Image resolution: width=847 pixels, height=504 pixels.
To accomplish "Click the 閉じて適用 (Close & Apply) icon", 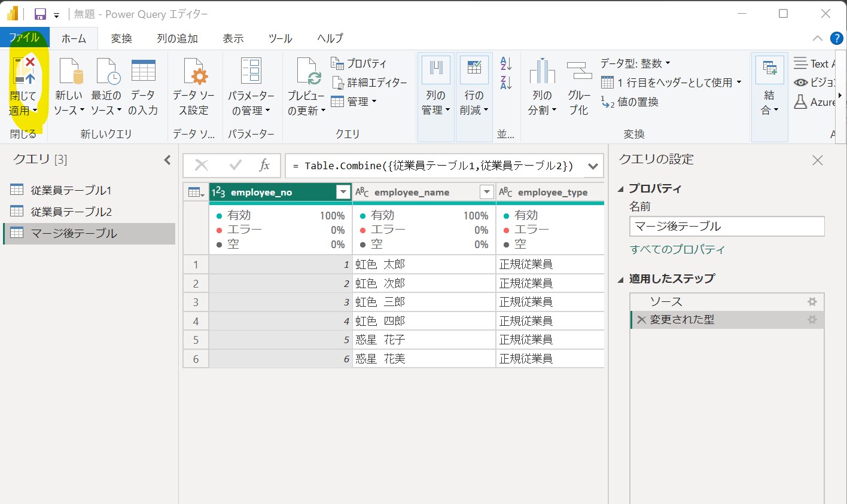I will (25, 72).
